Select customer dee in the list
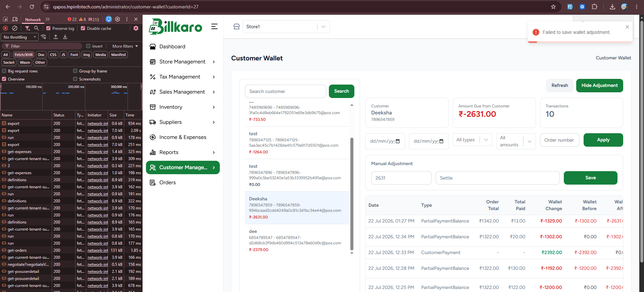Screen dimensions: 644x292 [297, 240]
